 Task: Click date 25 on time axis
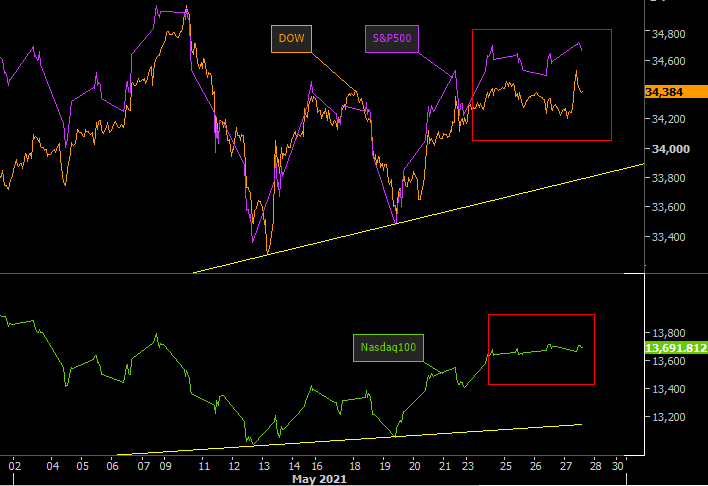506,466
